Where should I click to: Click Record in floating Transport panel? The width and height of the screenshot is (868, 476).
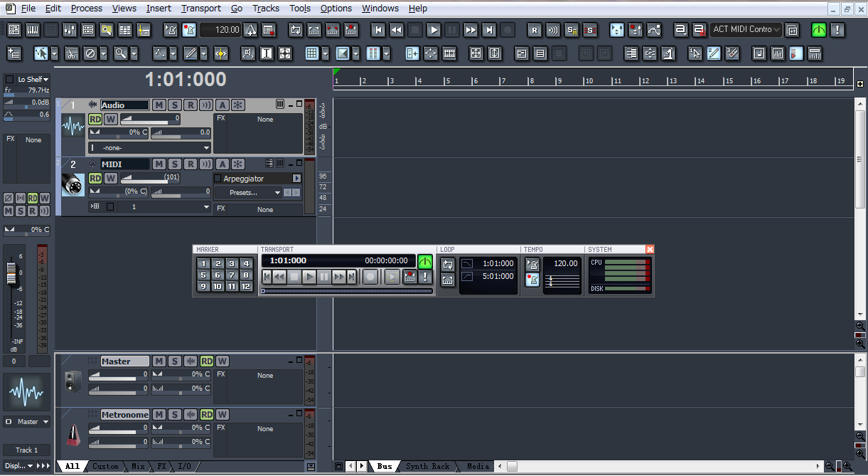pos(370,277)
